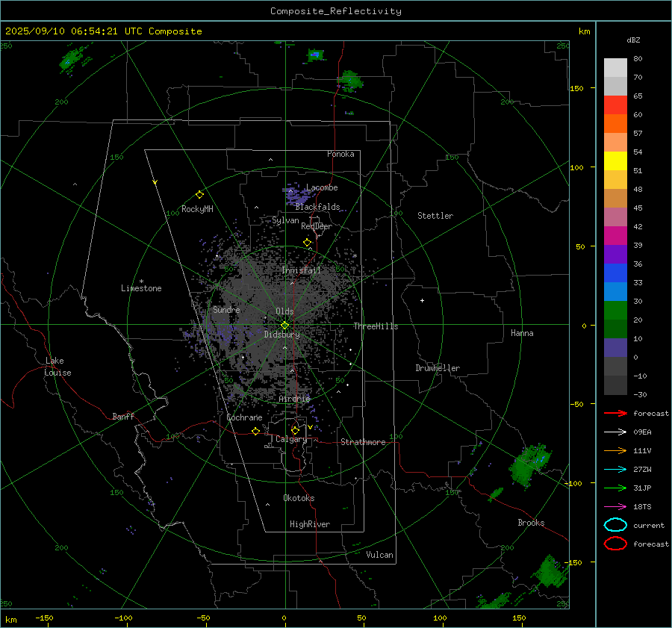Click the HighRiver city label

310,524
